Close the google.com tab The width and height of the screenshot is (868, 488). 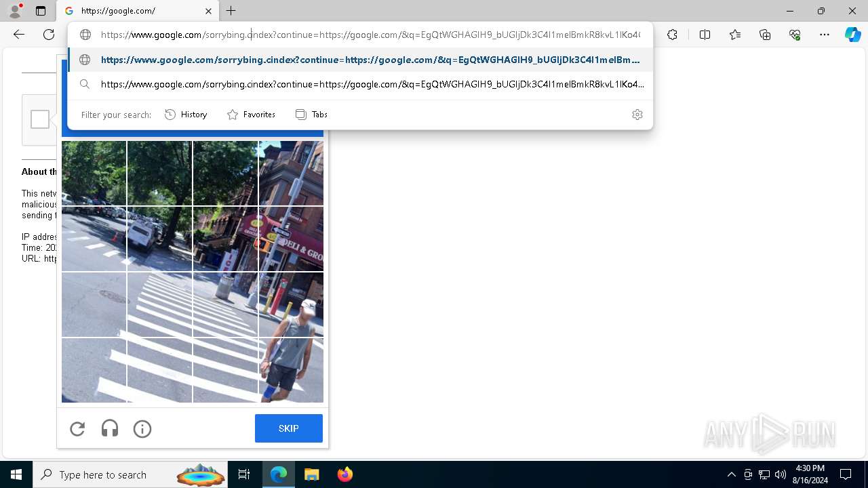[x=208, y=11]
